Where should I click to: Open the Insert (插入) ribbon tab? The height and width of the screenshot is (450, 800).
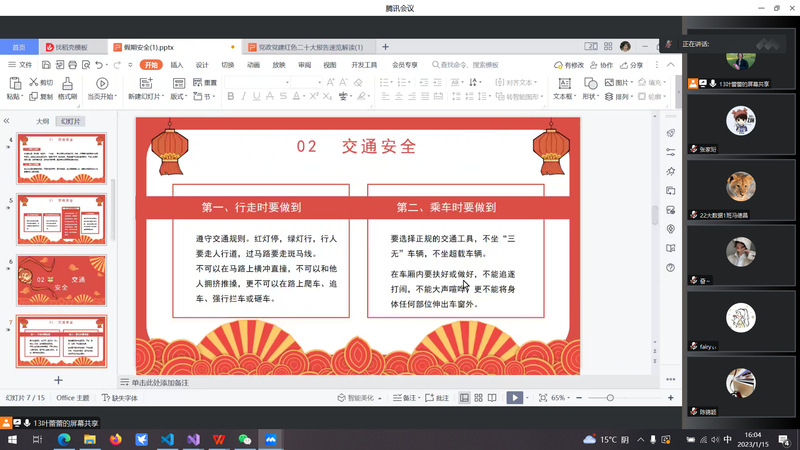tap(177, 65)
